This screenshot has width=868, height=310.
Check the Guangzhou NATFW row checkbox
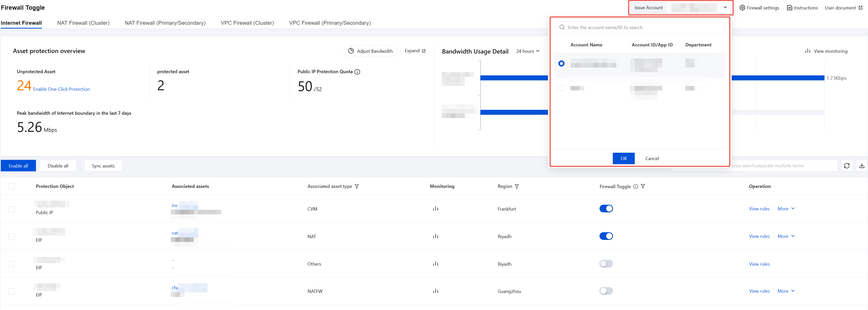pos(11,291)
